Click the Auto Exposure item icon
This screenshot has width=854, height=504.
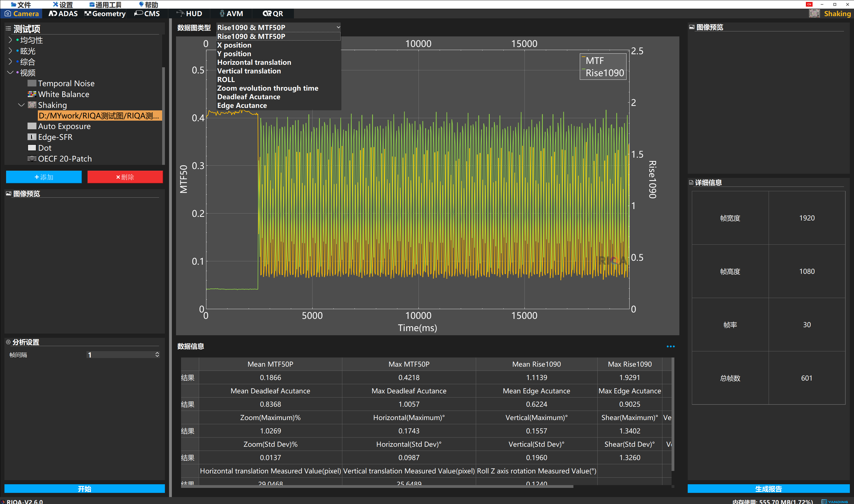(32, 126)
